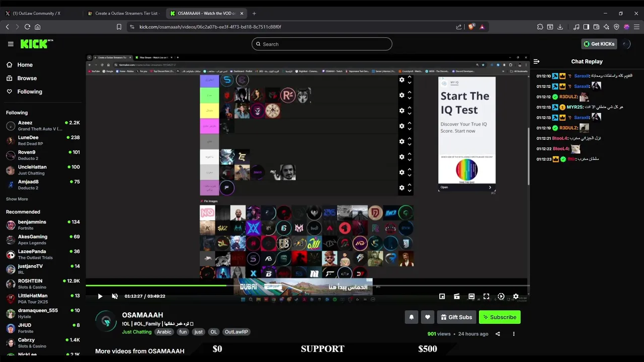Share this video
This screenshot has width=644, height=362.
coord(498,334)
